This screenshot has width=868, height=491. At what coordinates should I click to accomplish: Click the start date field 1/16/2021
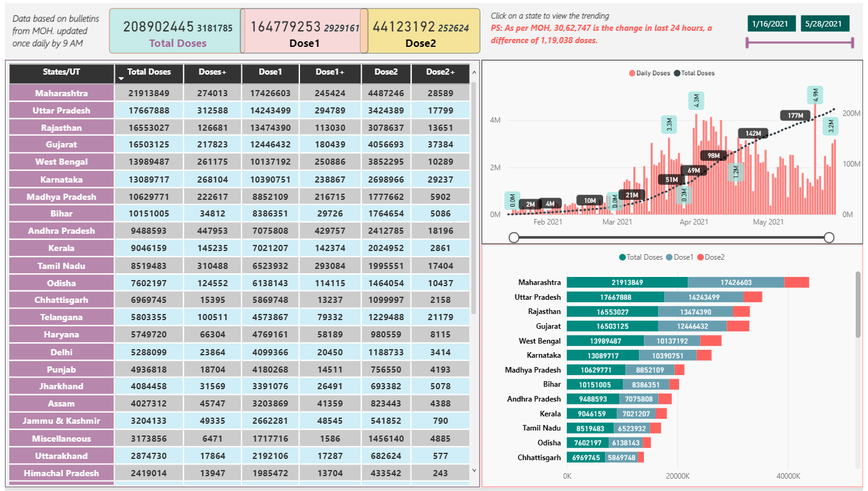point(771,24)
